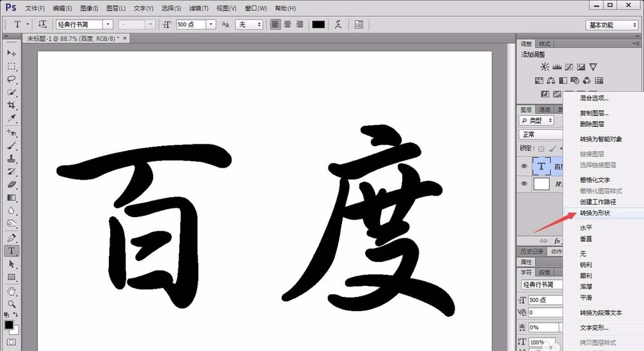Screen dimensions: 644x351
Task: Select the Zoom tool
Action: [x=12, y=304]
